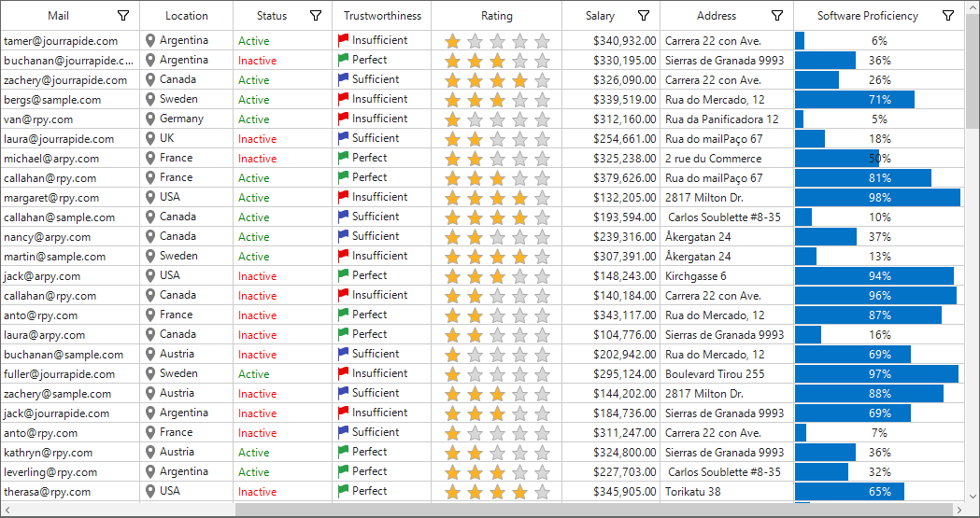Image resolution: width=980 pixels, height=518 pixels.
Task: Click location pin in kathryn@rpy.com row
Action: pos(150,453)
